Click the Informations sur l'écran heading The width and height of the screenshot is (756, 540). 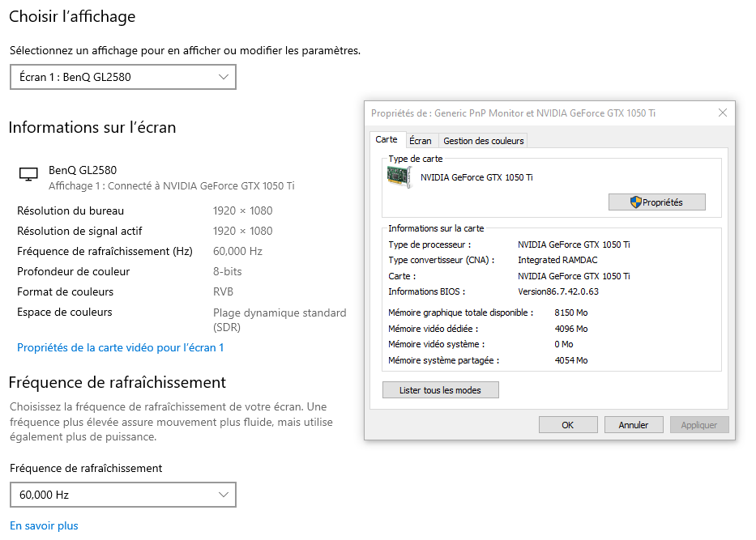92,127
